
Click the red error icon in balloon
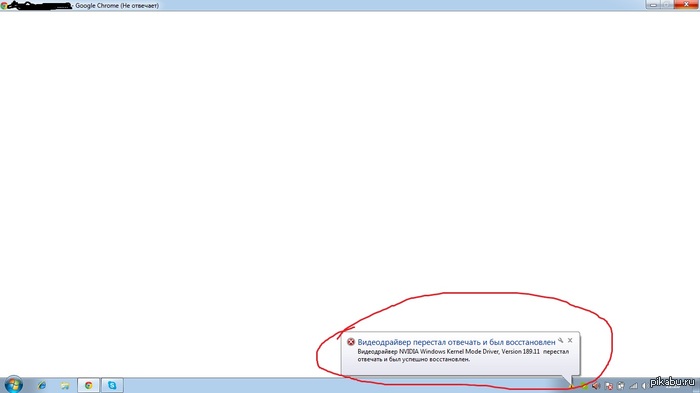[351, 342]
